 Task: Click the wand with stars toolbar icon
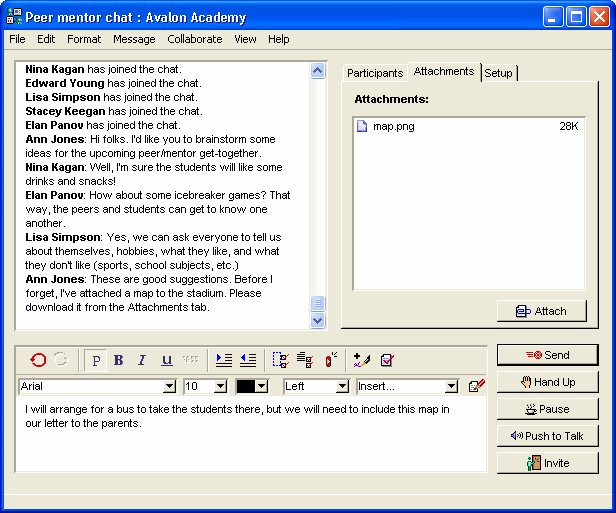(362, 360)
